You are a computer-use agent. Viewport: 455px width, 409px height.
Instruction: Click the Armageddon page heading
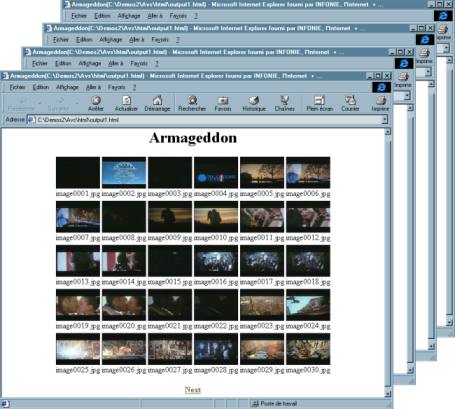[x=193, y=138]
